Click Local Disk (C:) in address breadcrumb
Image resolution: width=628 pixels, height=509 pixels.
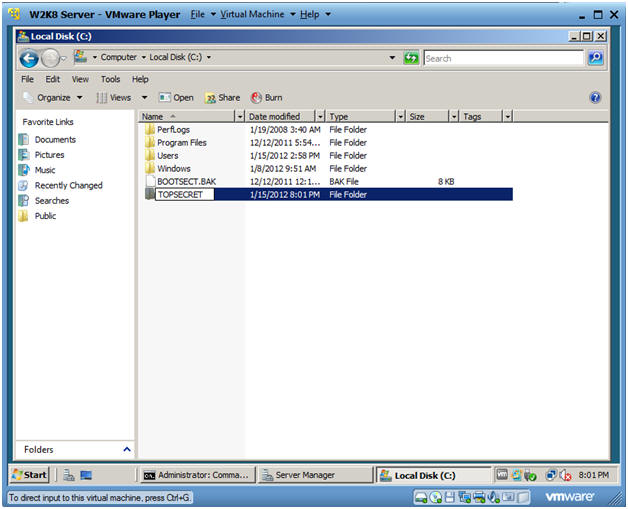[175, 57]
